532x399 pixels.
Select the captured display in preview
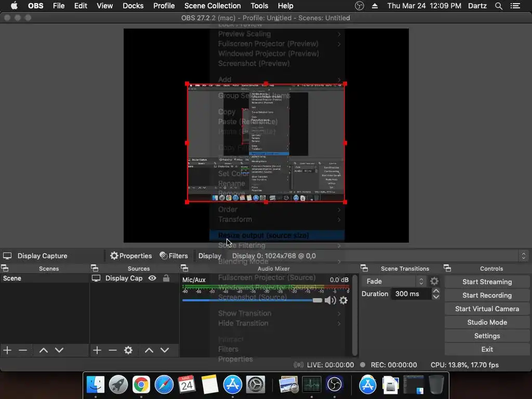point(266,143)
